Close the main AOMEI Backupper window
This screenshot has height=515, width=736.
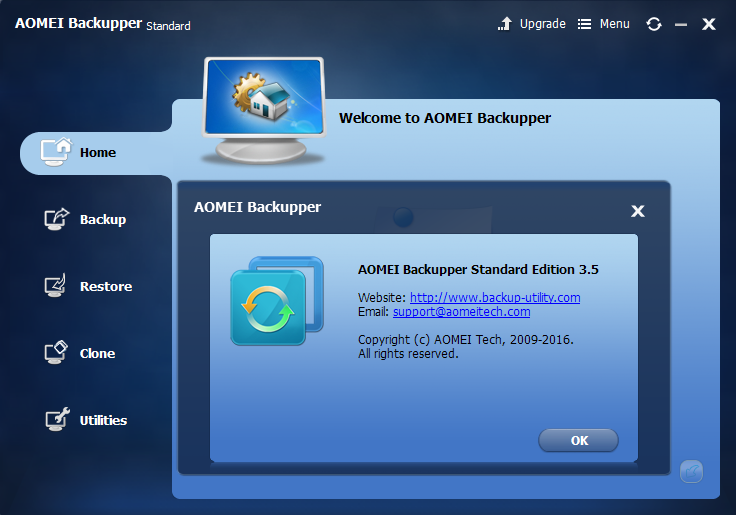point(709,24)
